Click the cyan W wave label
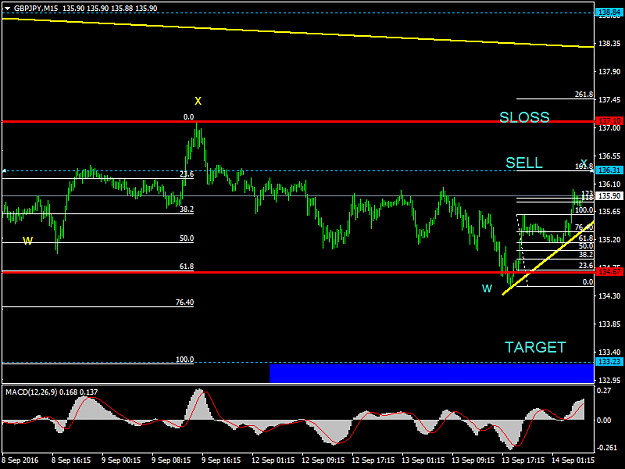 point(487,288)
